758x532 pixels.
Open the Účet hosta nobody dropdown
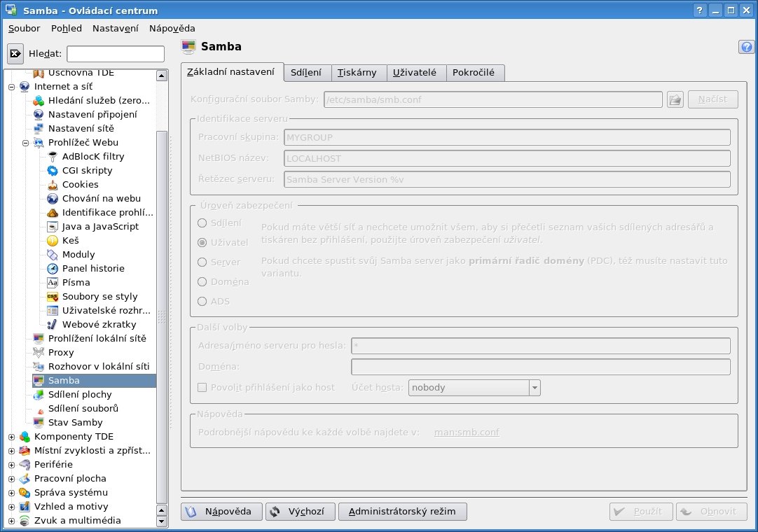click(474, 388)
